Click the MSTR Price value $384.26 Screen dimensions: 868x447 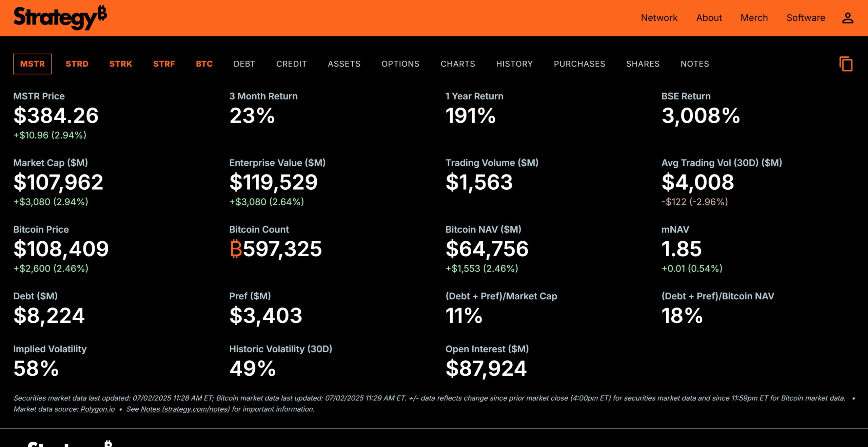[56, 115]
